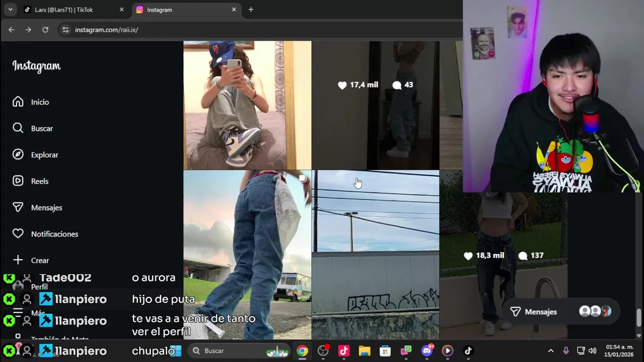Open a new browser tab
Viewport: 644px width, 362px height.
(251, 10)
